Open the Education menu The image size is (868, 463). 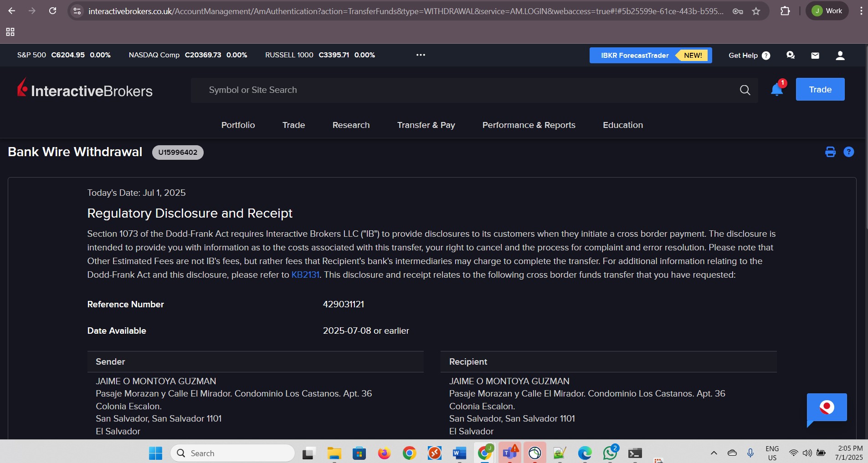623,125
